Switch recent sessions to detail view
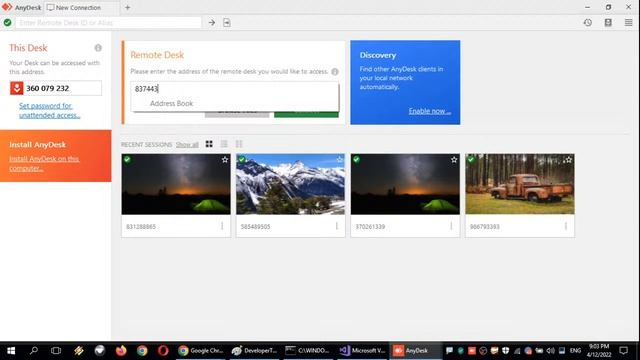The height and width of the screenshot is (360, 640). [239, 144]
